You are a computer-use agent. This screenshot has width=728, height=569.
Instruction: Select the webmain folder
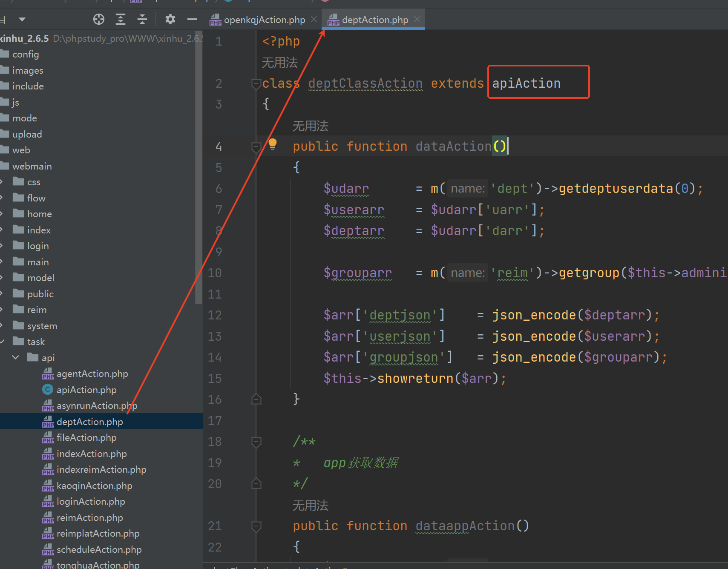[x=32, y=166]
